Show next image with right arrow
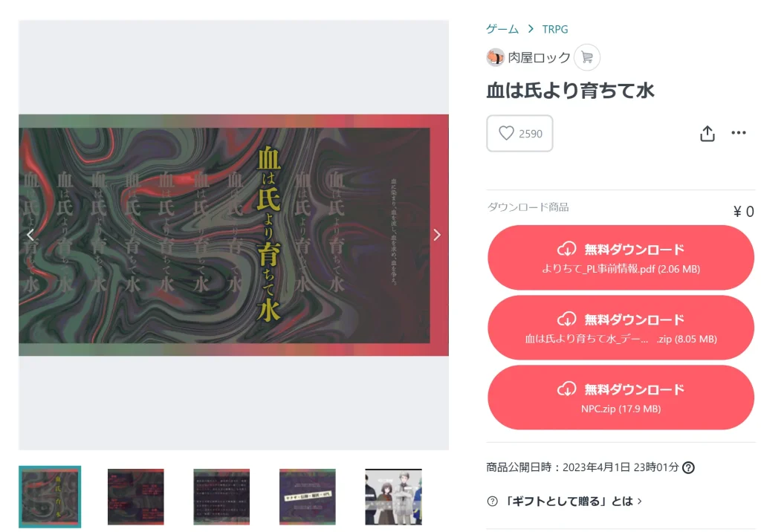The image size is (761, 532). tap(437, 235)
